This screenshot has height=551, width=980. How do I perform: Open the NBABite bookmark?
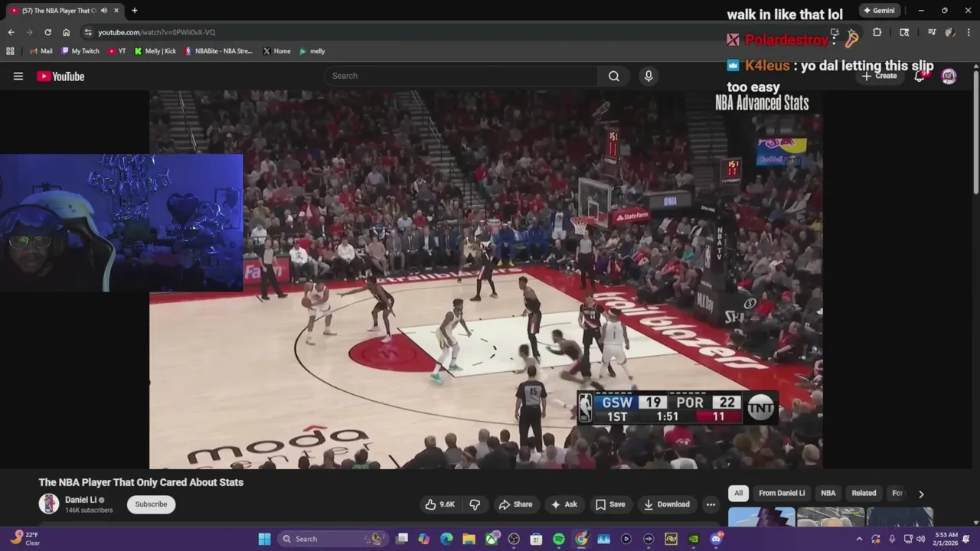pos(219,51)
